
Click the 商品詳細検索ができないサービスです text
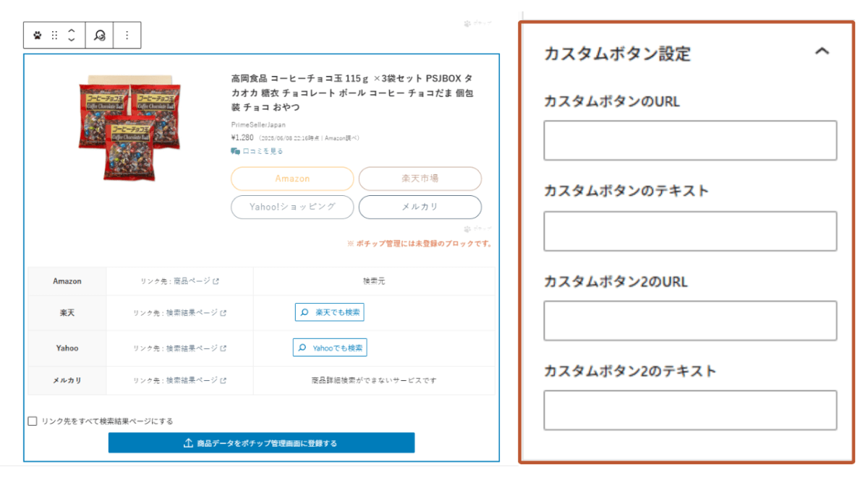click(374, 380)
